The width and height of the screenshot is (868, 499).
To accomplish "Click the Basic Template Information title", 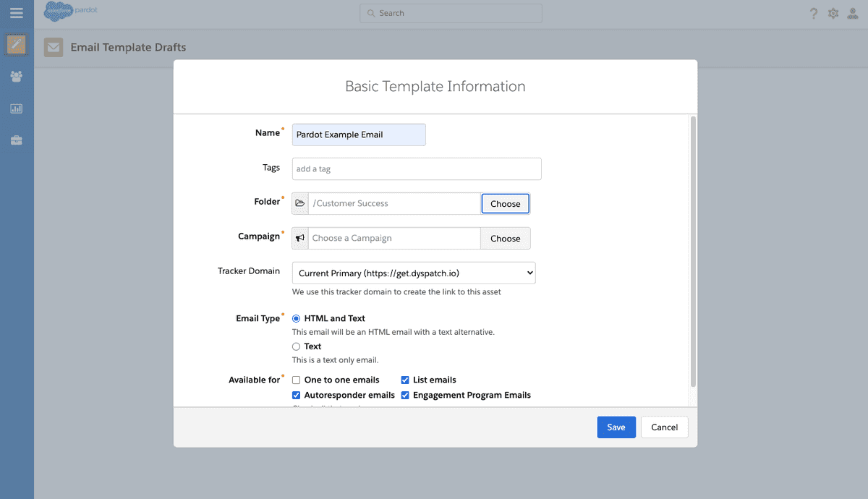I will [435, 87].
